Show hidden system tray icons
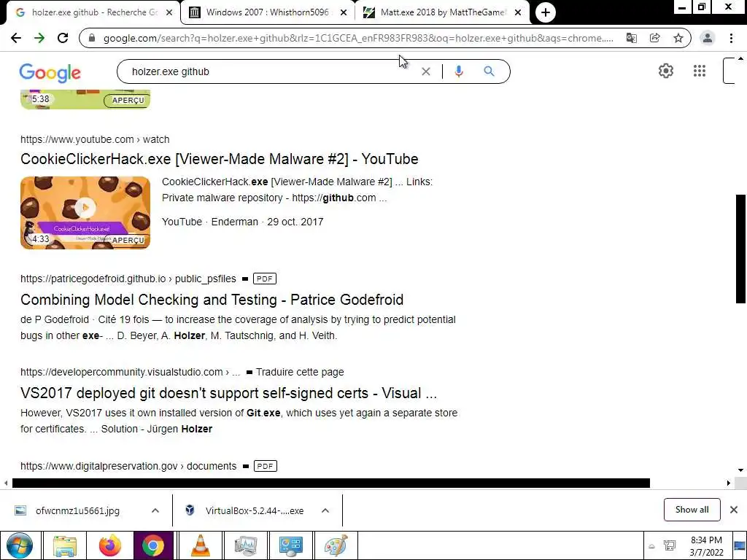The height and width of the screenshot is (560, 747). tap(651, 546)
